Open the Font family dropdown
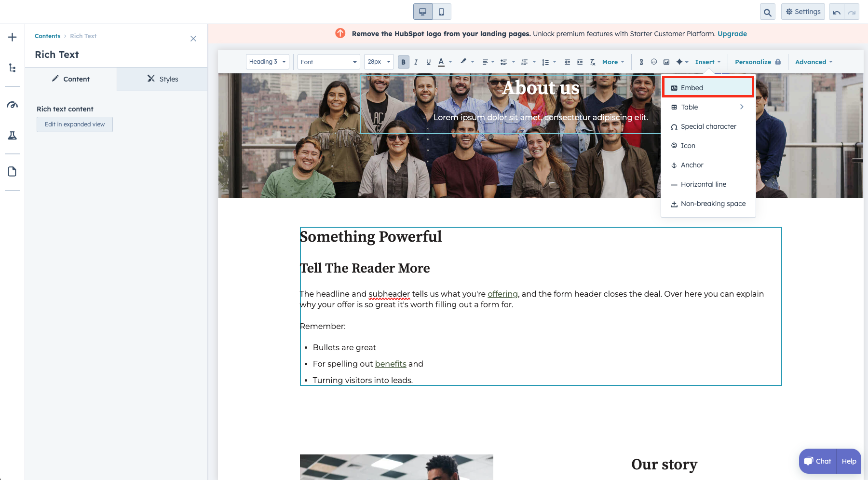The height and width of the screenshot is (480, 868). click(x=328, y=62)
